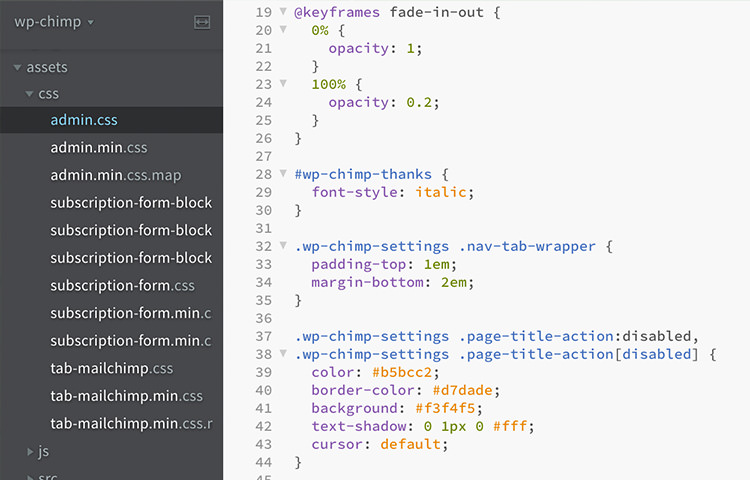Fold the 100% keyframe block
750x480 pixels.
click(x=284, y=85)
